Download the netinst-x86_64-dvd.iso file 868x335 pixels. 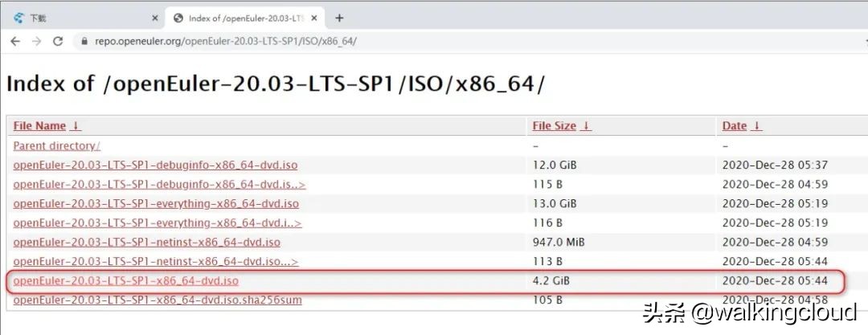point(146,242)
